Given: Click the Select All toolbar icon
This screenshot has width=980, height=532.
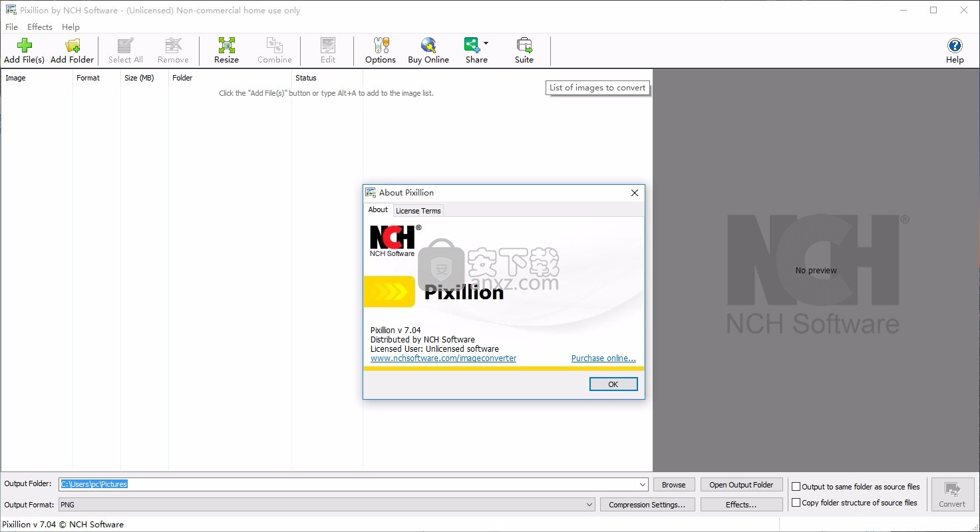Looking at the screenshot, I should pyautogui.click(x=126, y=51).
